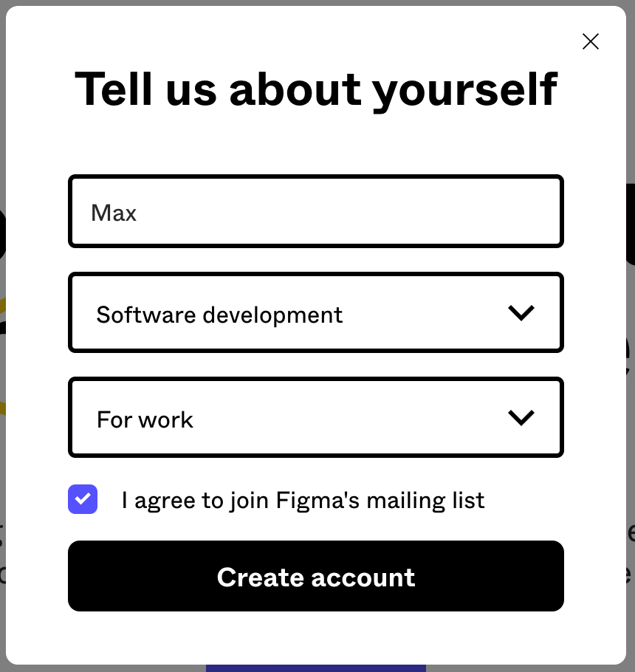Click the white checkmark icon in the blue checkbox
Viewport: 635px width, 672px height.
[83, 499]
